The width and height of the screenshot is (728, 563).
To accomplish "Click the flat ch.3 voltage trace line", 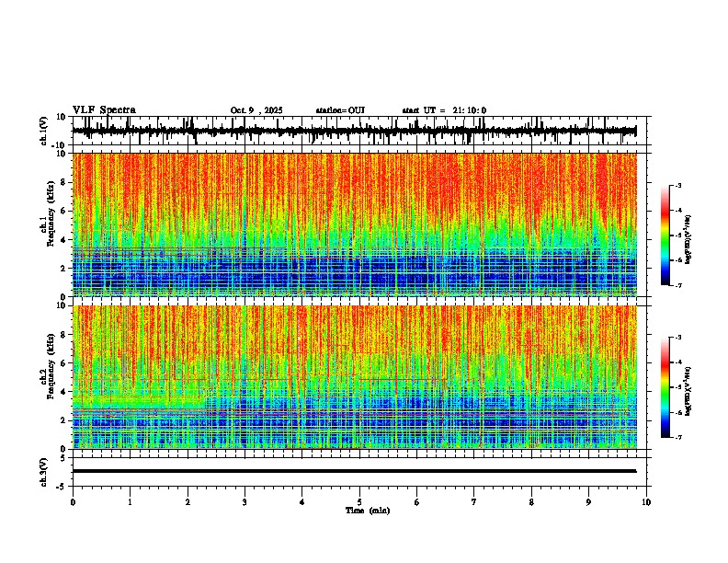I will tap(354, 471).
